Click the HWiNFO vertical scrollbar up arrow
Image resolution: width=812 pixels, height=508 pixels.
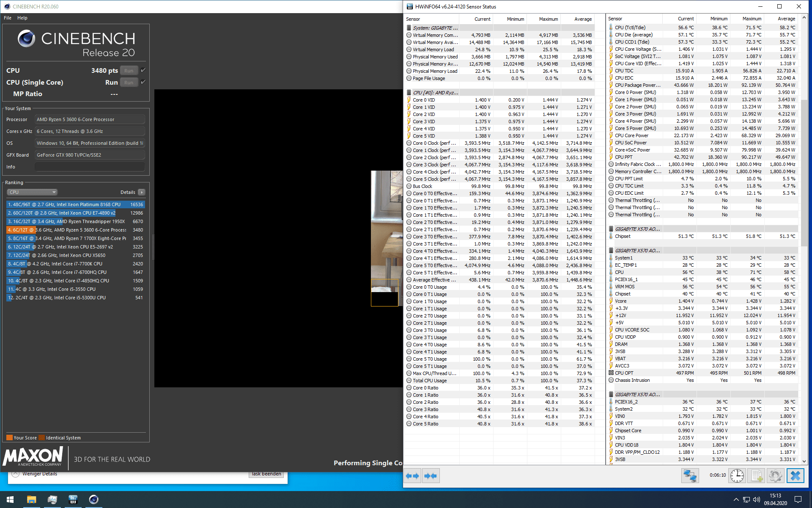pyautogui.click(x=804, y=18)
